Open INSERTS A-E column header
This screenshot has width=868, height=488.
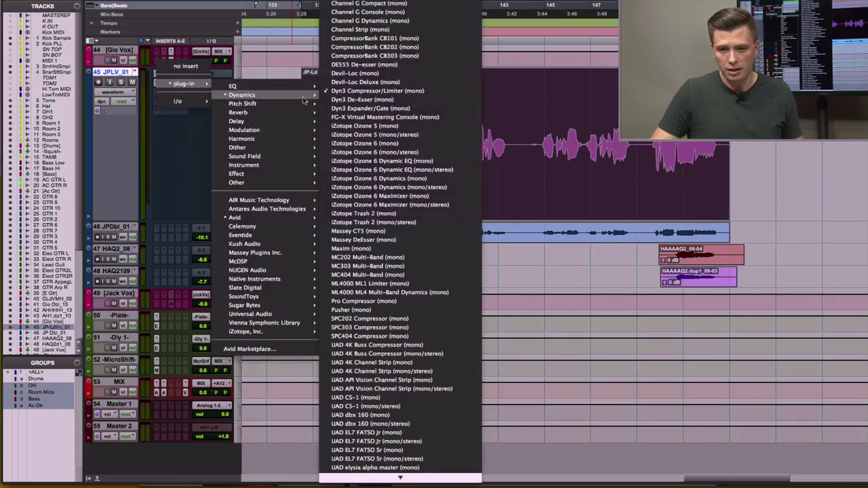click(170, 41)
